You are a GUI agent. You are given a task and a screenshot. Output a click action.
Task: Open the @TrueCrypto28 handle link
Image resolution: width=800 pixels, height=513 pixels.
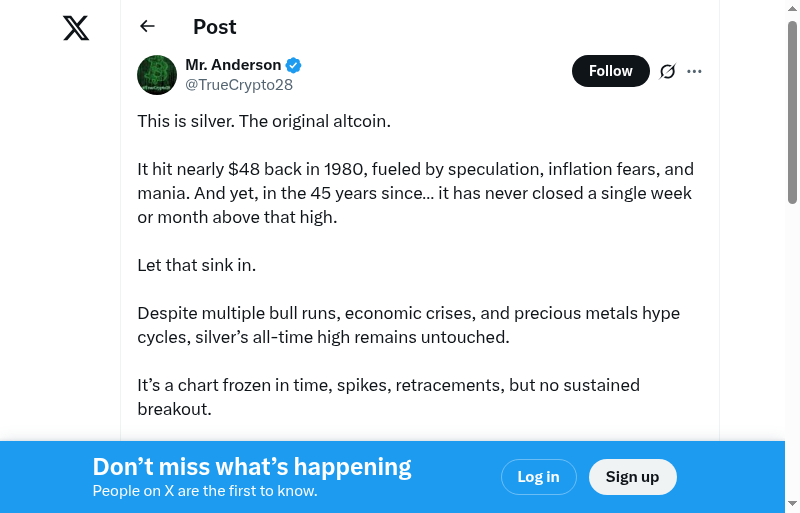(x=239, y=85)
